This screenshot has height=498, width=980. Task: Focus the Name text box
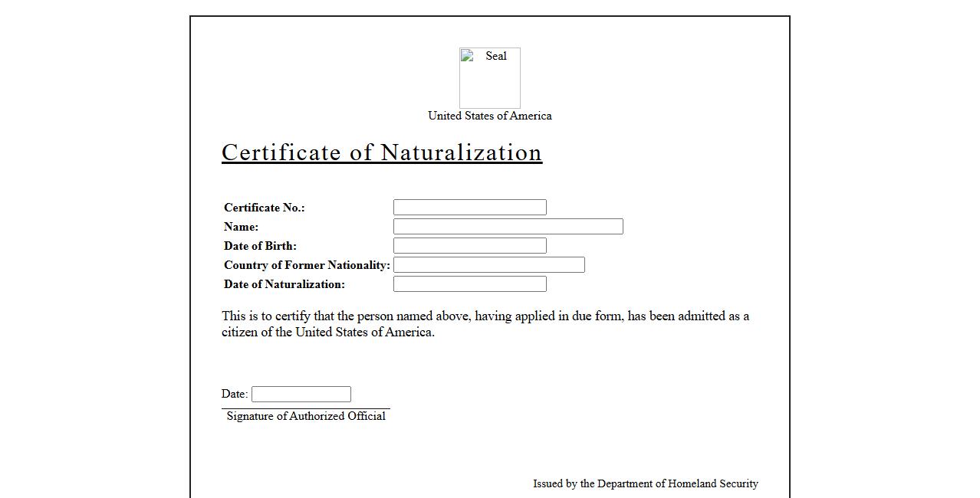tap(508, 227)
